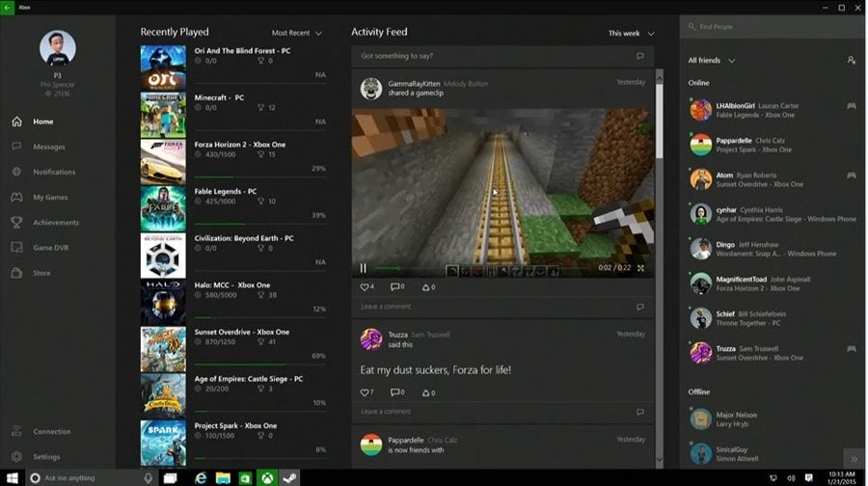Viewport: 868px width, 486px height.
Task: Click the activity feed scrollbar down arrow
Action: point(659,459)
